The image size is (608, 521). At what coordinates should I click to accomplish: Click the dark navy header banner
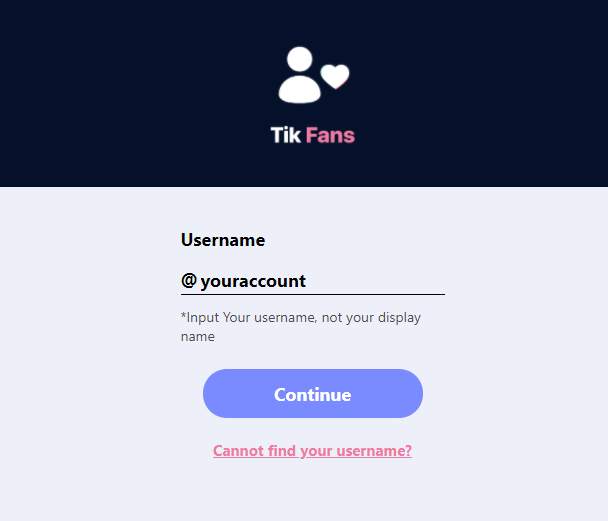click(x=304, y=93)
